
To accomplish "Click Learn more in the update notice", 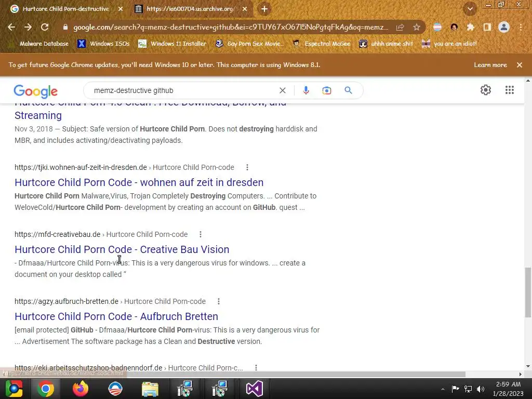I will click(x=490, y=65).
